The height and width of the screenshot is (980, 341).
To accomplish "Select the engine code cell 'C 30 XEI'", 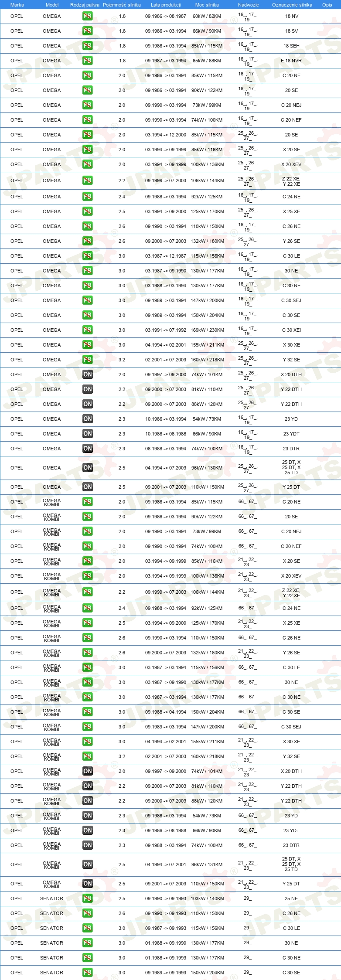I will [x=291, y=330].
